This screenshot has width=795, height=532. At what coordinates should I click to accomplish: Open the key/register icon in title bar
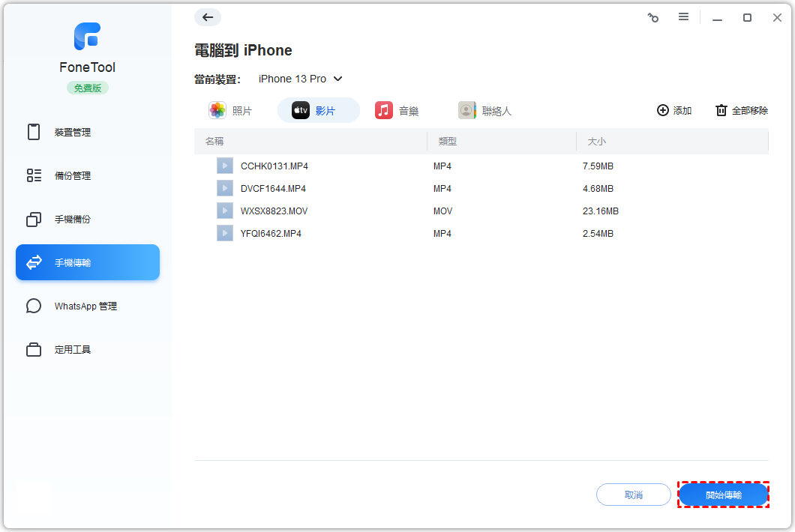tap(652, 17)
